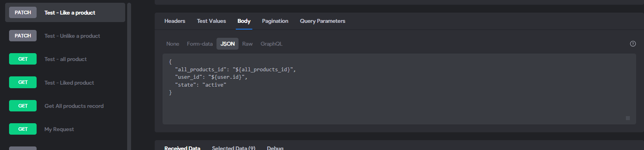The height and width of the screenshot is (150, 644).
Task: Click inside the JSON body editor
Action: tap(399, 89)
